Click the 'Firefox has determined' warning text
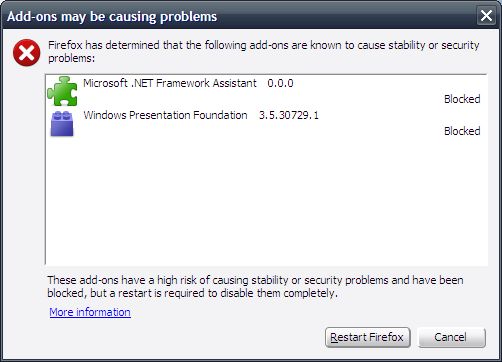 pyautogui.click(x=263, y=52)
